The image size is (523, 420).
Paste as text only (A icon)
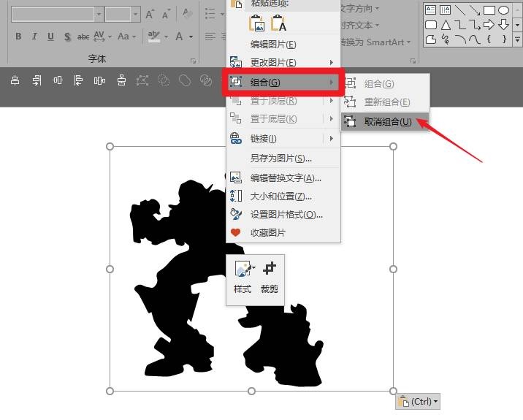tap(278, 23)
